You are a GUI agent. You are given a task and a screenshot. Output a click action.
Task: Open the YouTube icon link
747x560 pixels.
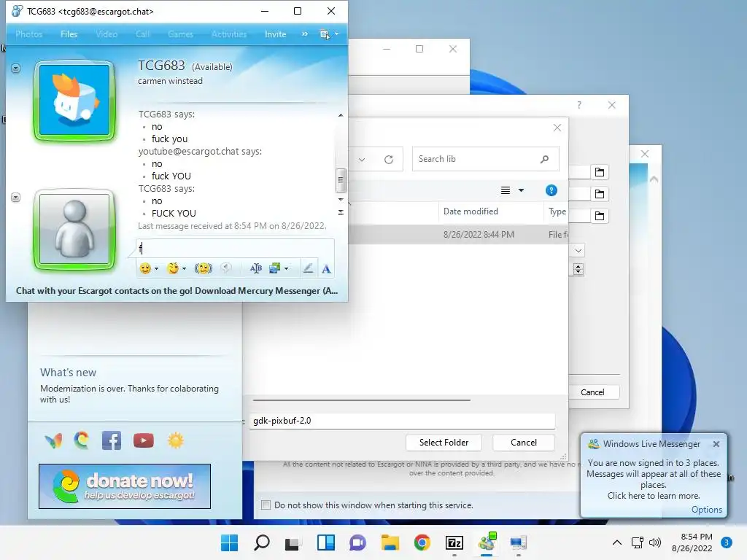coord(144,440)
